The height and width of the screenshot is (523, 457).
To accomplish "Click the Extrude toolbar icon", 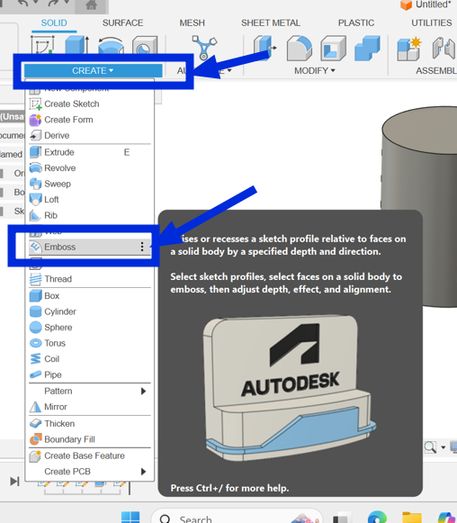I will point(77,45).
